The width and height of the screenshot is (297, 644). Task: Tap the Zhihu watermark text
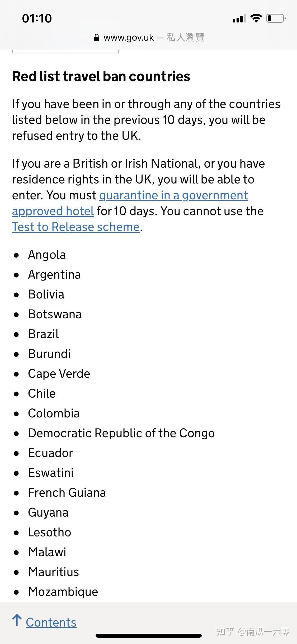tap(253, 632)
